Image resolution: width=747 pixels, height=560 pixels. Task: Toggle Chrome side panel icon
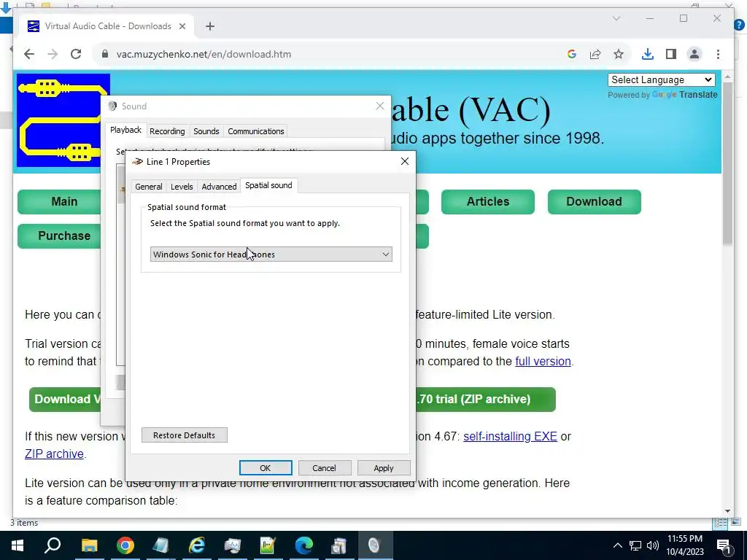click(x=671, y=54)
